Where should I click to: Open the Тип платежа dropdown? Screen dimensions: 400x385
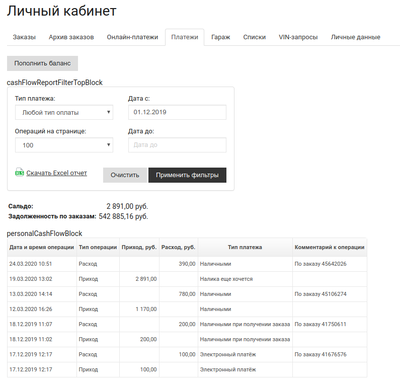(x=64, y=112)
